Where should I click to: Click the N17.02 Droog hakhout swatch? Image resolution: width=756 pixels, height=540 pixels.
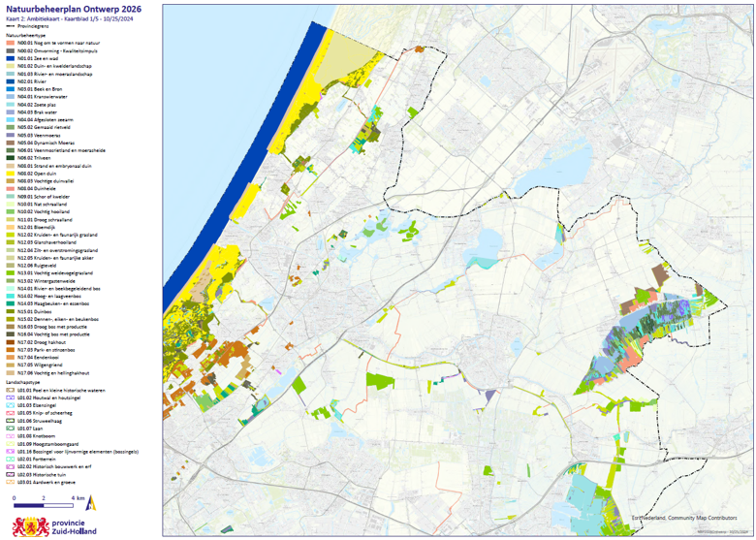11,341
